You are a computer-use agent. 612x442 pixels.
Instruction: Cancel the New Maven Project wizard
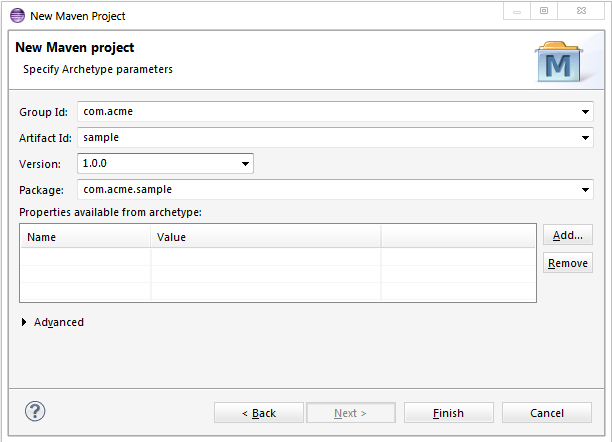pos(547,413)
